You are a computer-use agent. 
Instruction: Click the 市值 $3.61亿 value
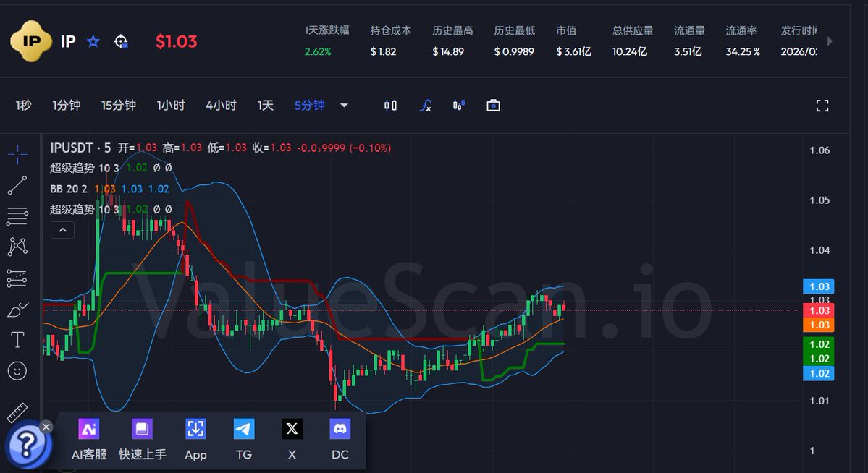(x=573, y=51)
